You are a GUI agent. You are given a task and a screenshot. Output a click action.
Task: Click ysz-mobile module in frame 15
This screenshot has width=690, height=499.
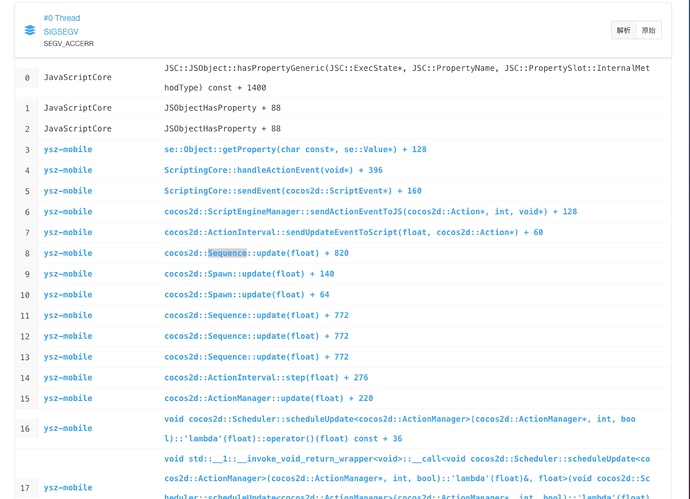pyautogui.click(x=68, y=398)
